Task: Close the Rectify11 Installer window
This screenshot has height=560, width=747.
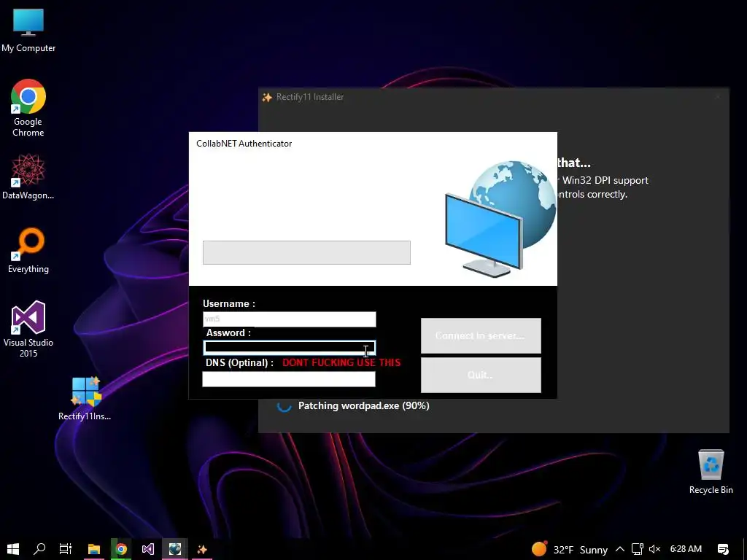Action: 718,97
